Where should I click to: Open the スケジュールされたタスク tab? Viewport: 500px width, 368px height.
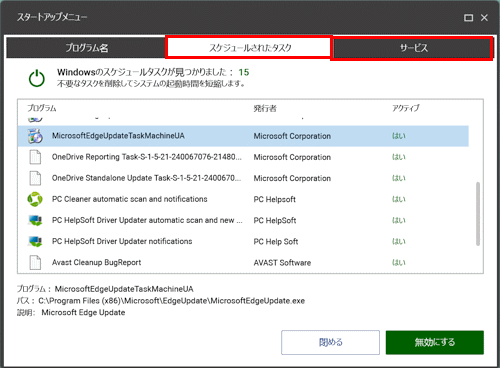click(x=249, y=48)
